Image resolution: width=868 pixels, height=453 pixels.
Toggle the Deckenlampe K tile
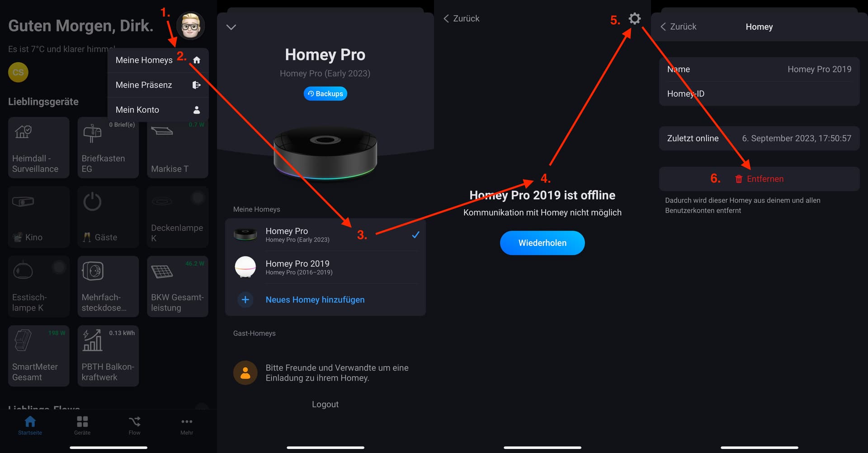[x=178, y=217]
